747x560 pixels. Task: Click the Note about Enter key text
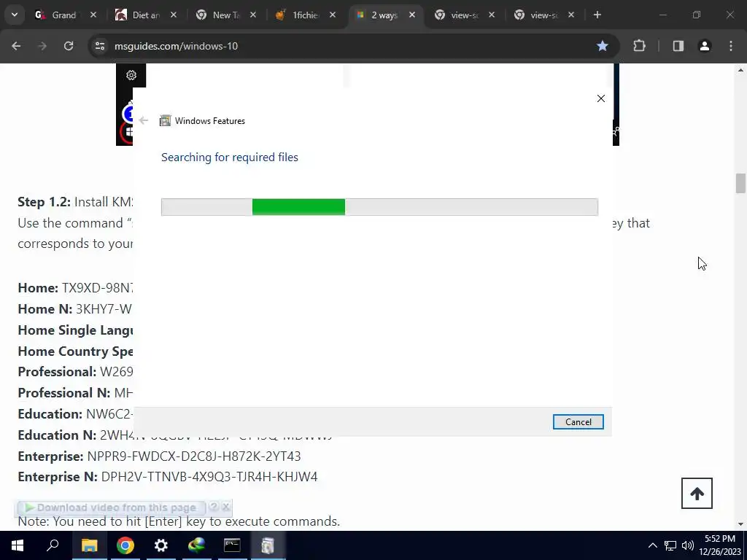(x=179, y=521)
